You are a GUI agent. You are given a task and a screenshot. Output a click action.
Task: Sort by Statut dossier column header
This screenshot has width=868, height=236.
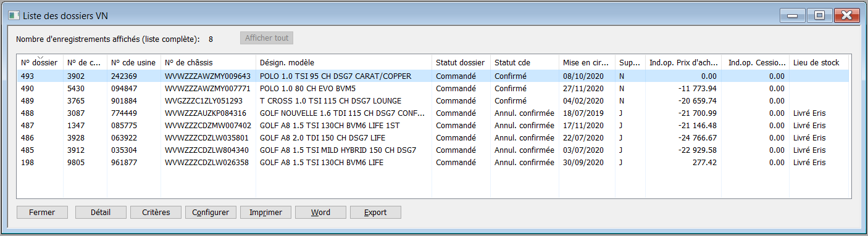(461, 62)
